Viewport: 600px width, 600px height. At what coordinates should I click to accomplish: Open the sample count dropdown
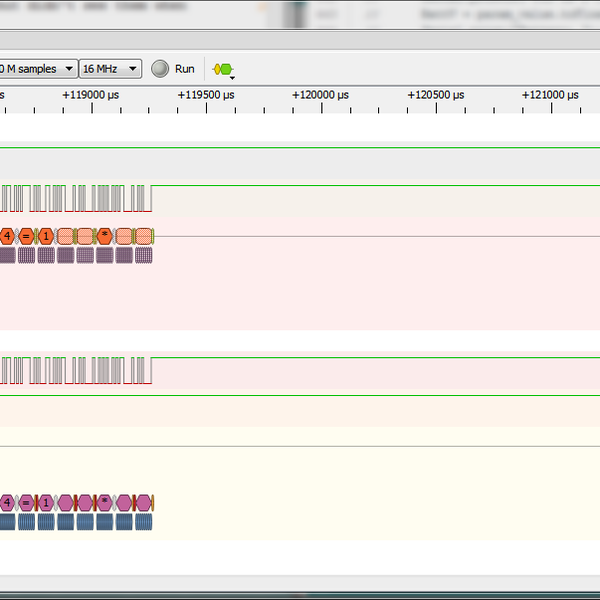coord(38,69)
